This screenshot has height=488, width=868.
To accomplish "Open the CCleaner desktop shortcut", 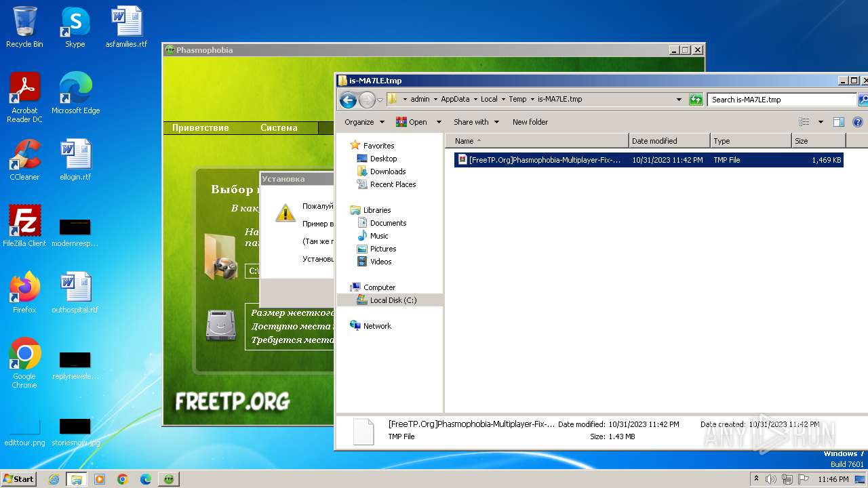I will [24, 160].
